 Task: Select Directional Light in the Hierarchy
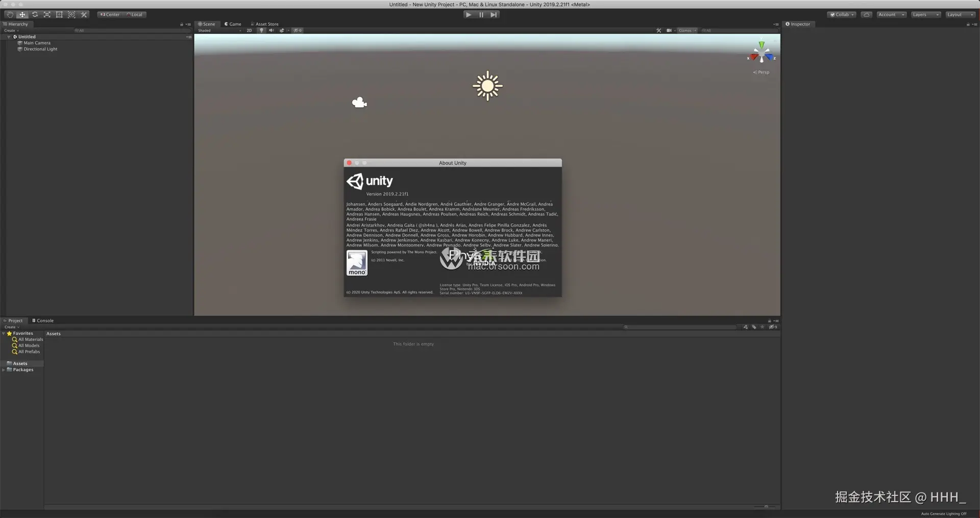click(40, 49)
